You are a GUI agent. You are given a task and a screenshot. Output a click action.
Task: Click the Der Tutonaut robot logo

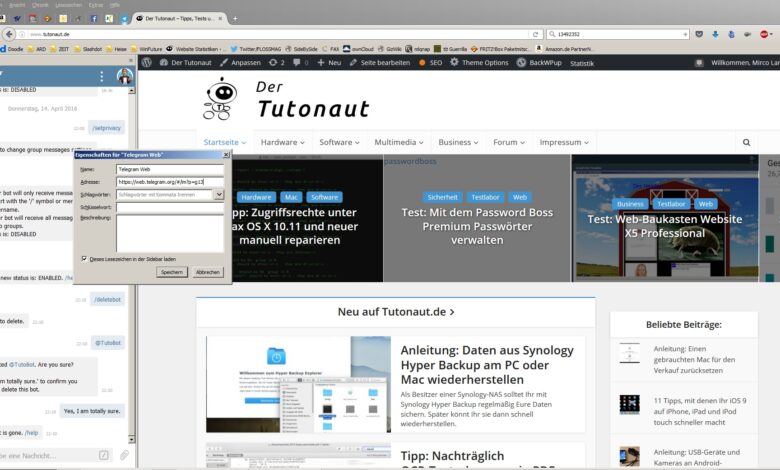tap(220, 99)
